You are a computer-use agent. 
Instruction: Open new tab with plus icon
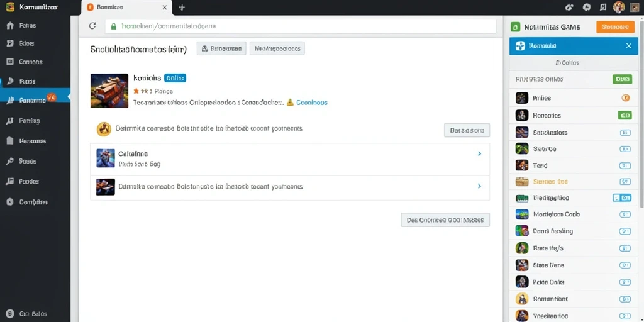tap(182, 8)
